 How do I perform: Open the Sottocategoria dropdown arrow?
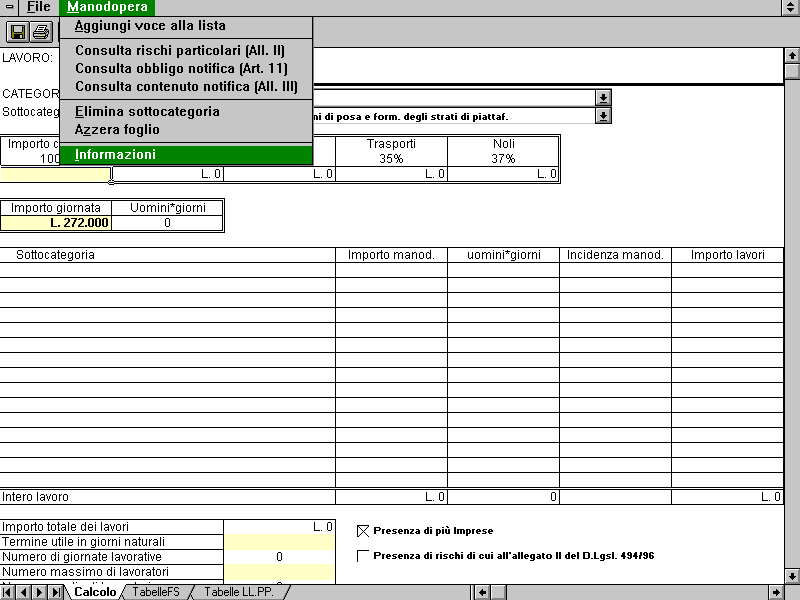(603, 116)
